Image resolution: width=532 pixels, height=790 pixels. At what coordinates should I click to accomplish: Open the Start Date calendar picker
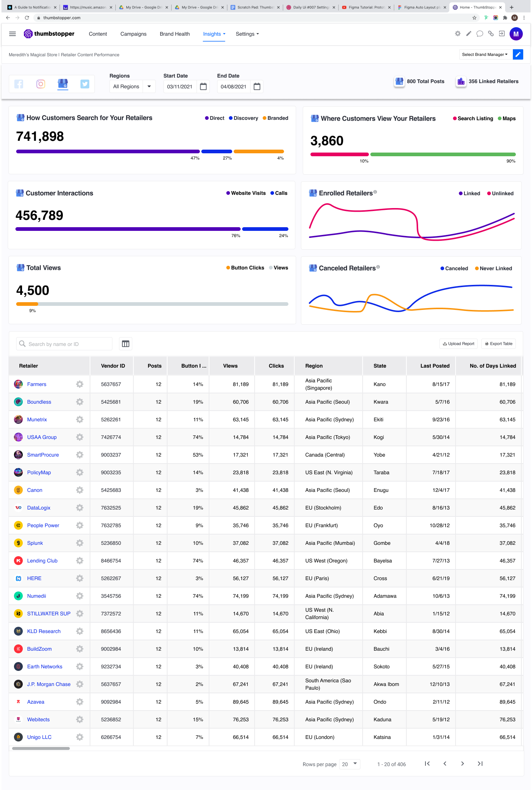[203, 86]
